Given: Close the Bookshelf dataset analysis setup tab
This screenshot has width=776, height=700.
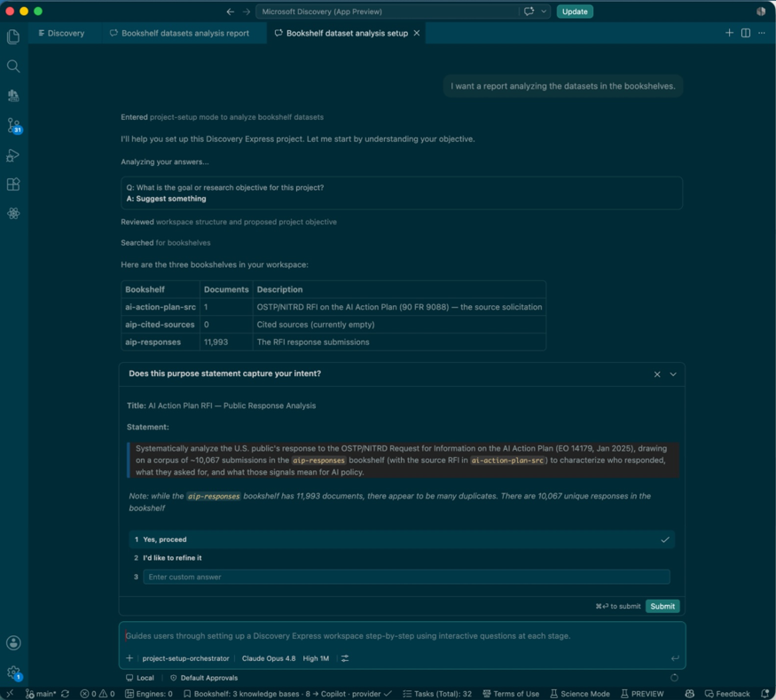Looking at the screenshot, I should (417, 33).
